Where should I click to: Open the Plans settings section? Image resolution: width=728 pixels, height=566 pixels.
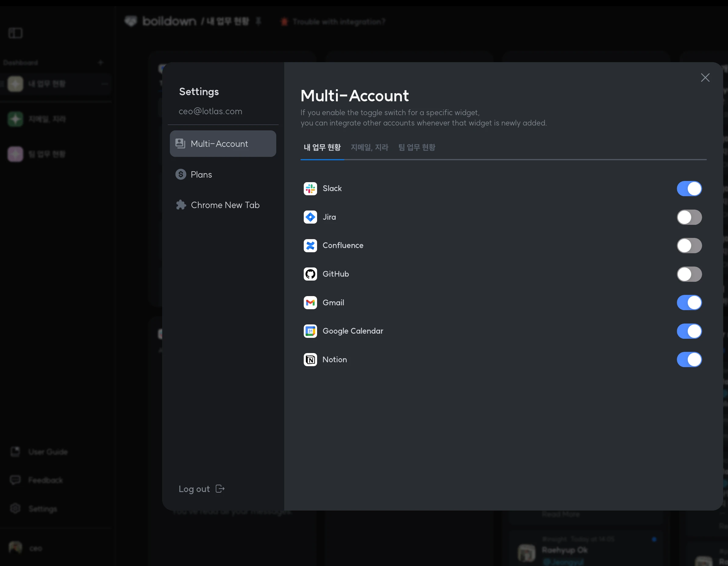pos(223,174)
